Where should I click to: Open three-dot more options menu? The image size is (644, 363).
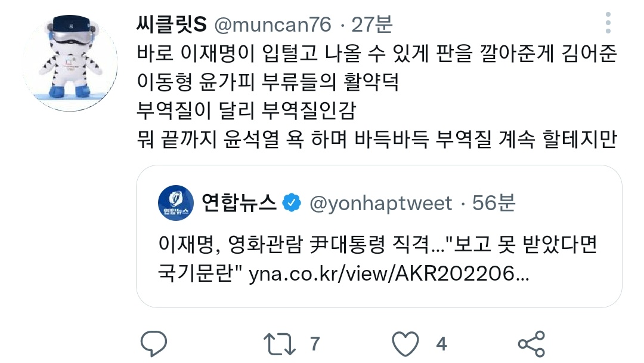coord(608,23)
